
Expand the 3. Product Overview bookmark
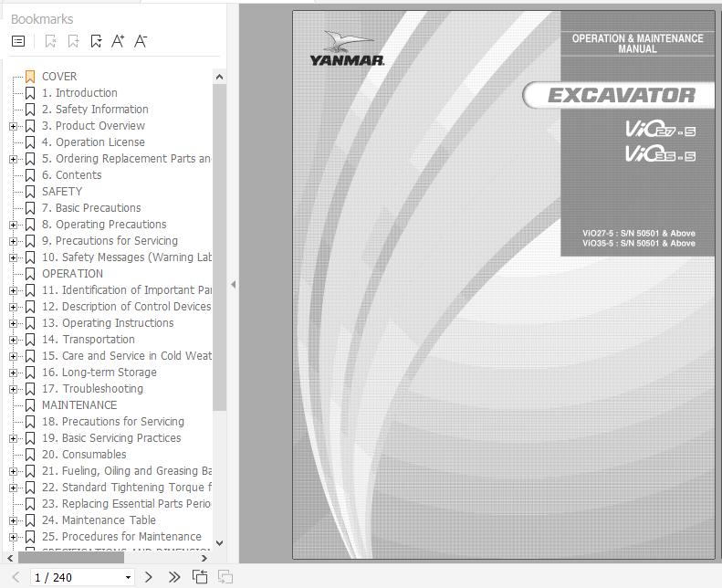14,126
